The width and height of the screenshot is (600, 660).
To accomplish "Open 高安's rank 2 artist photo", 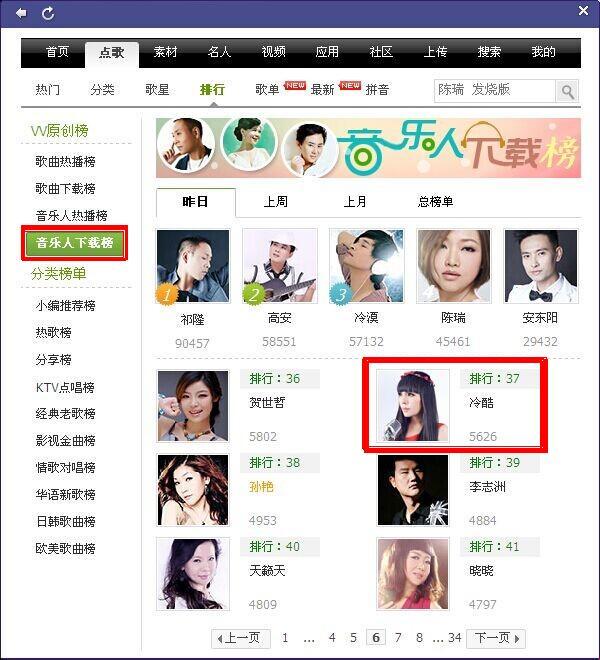I will (x=280, y=266).
